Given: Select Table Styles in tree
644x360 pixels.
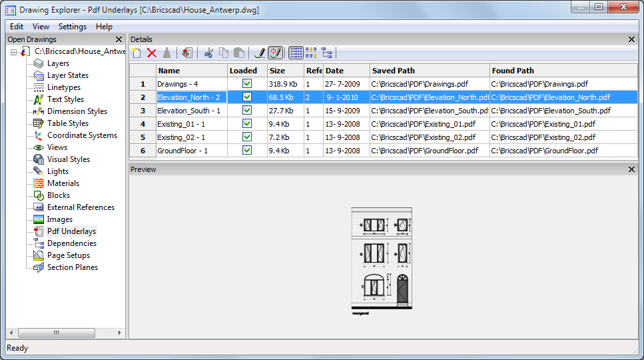Looking at the screenshot, I should pos(68,123).
